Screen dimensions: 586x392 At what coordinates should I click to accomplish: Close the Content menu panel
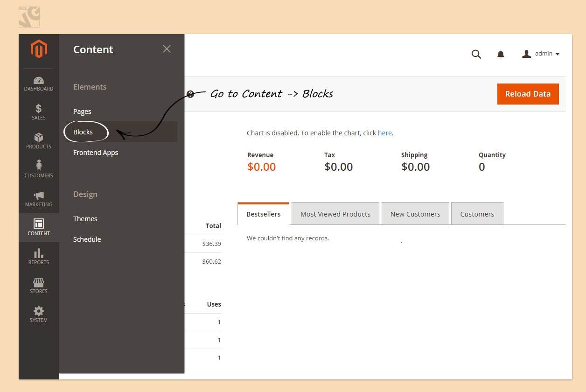tap(167, 49)
